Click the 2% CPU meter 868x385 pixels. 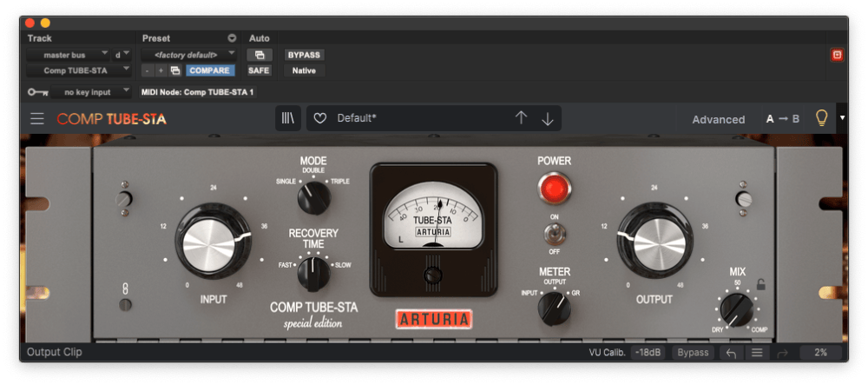click(x=821, y=353)
